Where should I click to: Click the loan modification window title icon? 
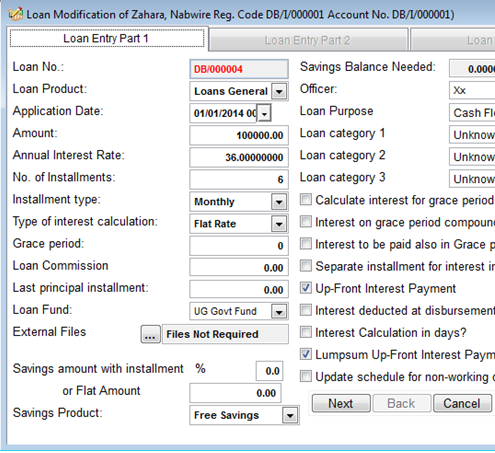[x=15, y=14]
